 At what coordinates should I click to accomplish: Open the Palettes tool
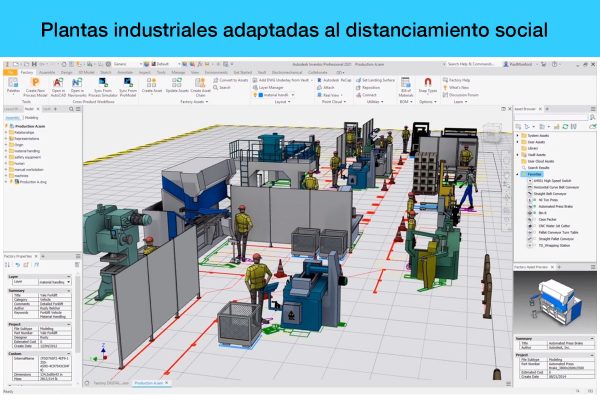click(13, 85)
